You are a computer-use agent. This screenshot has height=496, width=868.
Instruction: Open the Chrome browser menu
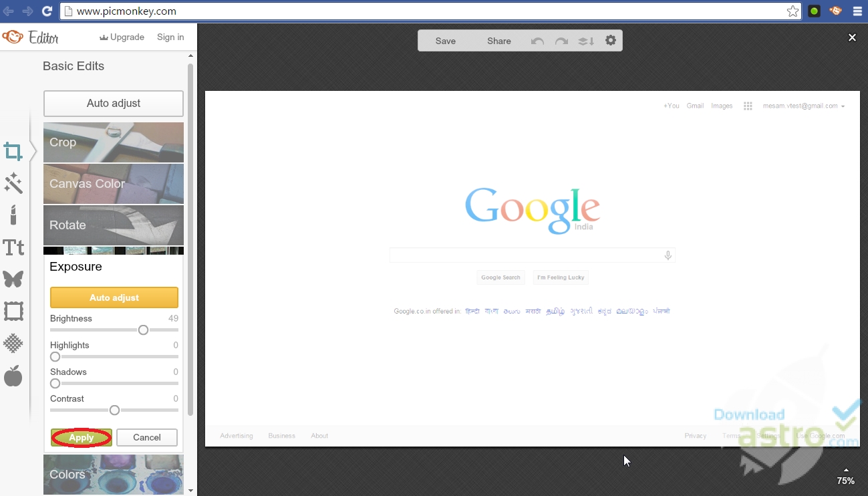[858, 11]
